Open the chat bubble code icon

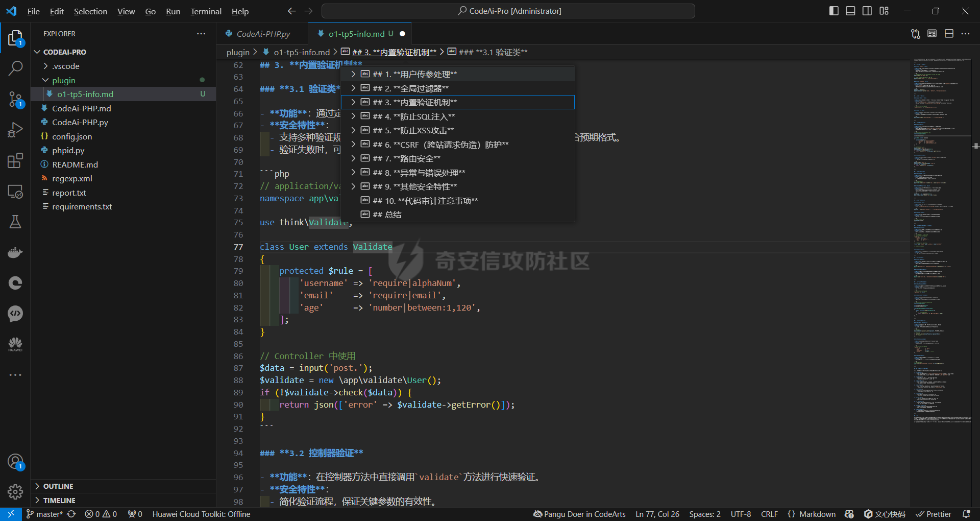tap(15, 314)
